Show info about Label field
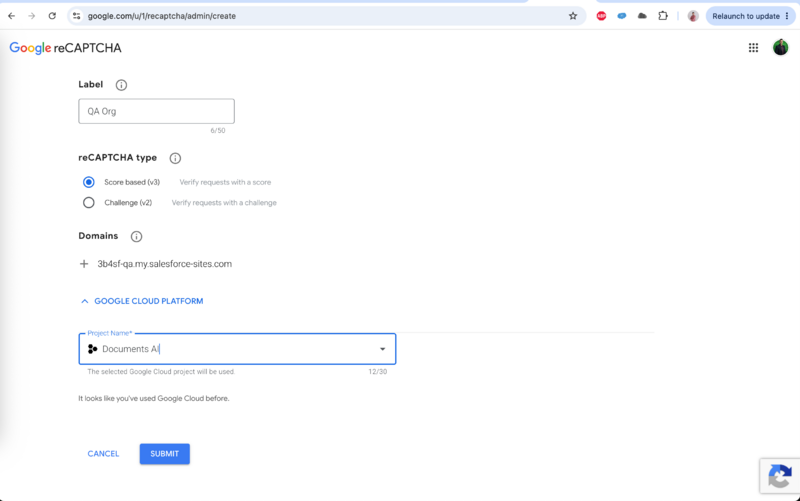 click(121, 85)
